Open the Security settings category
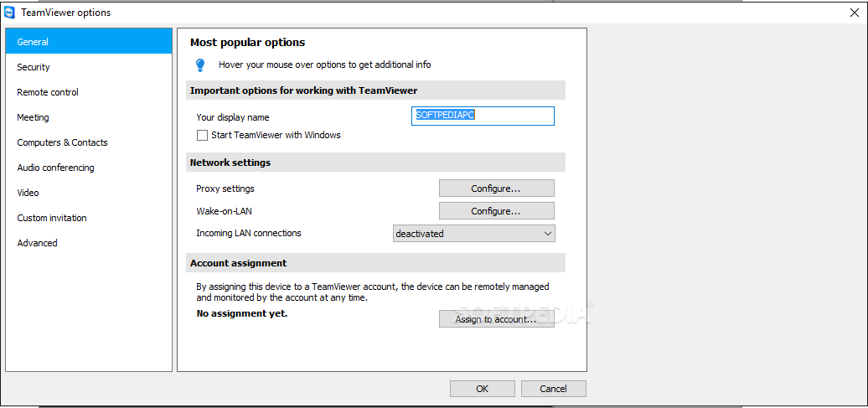This screenshot has width=868, height=408. pos(89,67)
